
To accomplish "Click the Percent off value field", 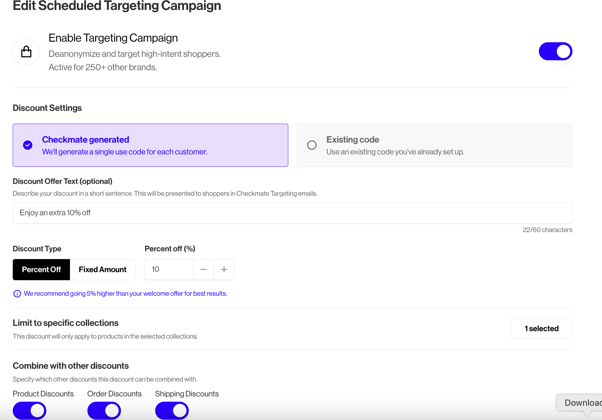I will [168, 269].
